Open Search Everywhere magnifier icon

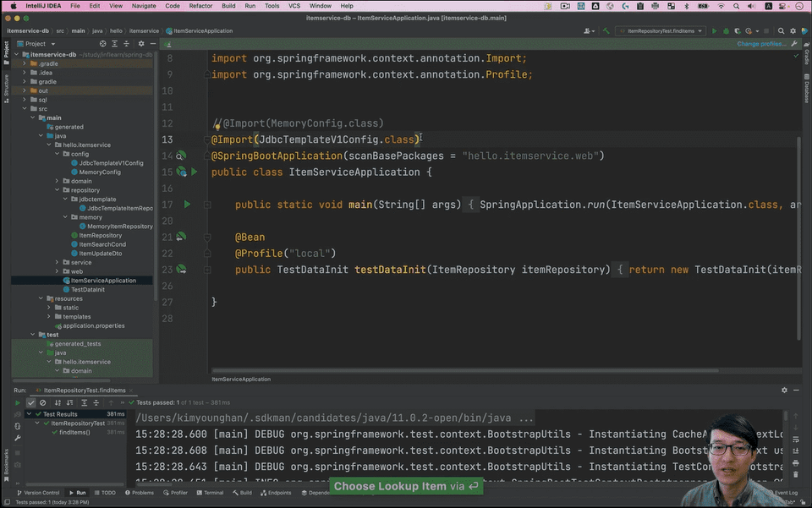(779, 31)
